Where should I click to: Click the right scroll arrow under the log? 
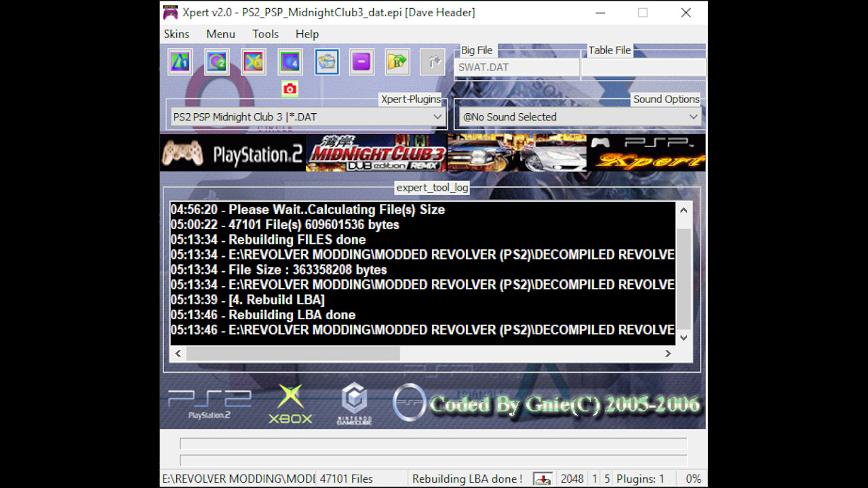click(668, 353)
